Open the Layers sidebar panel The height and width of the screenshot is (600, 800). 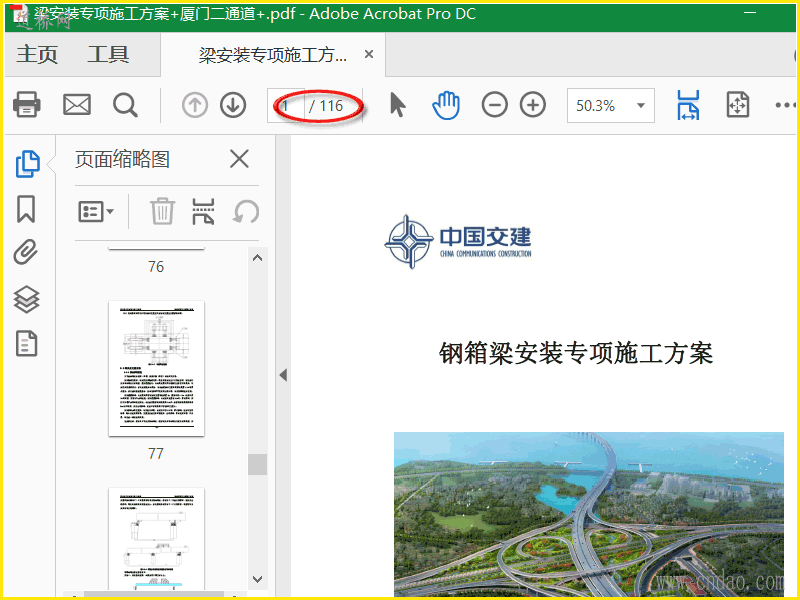click(26, 299)
